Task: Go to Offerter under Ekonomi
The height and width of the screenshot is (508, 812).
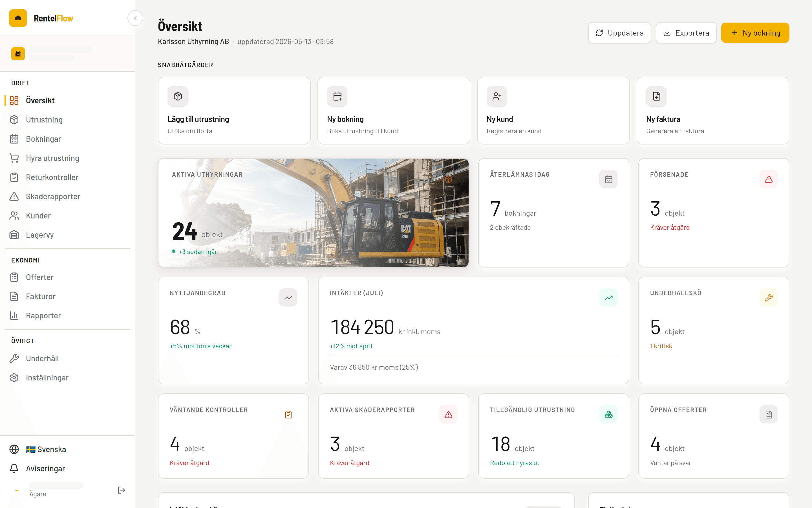Action: click(x=67, y=277)
